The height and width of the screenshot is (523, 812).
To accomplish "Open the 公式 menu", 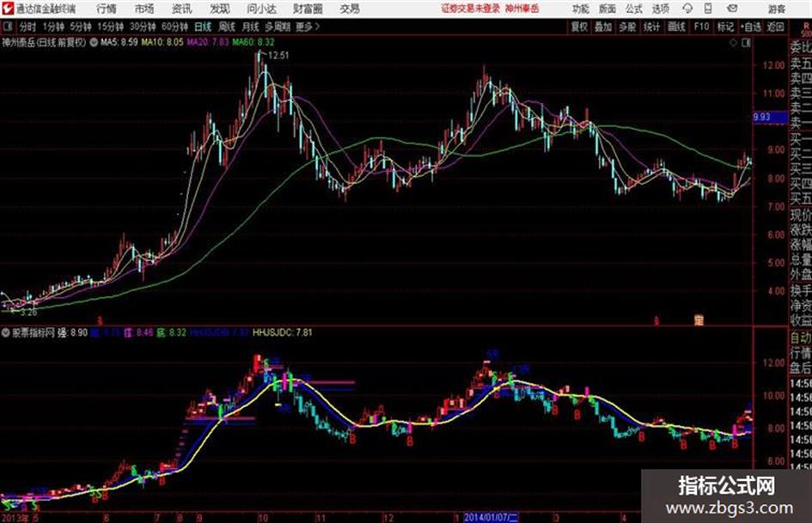I will [634, 9].
